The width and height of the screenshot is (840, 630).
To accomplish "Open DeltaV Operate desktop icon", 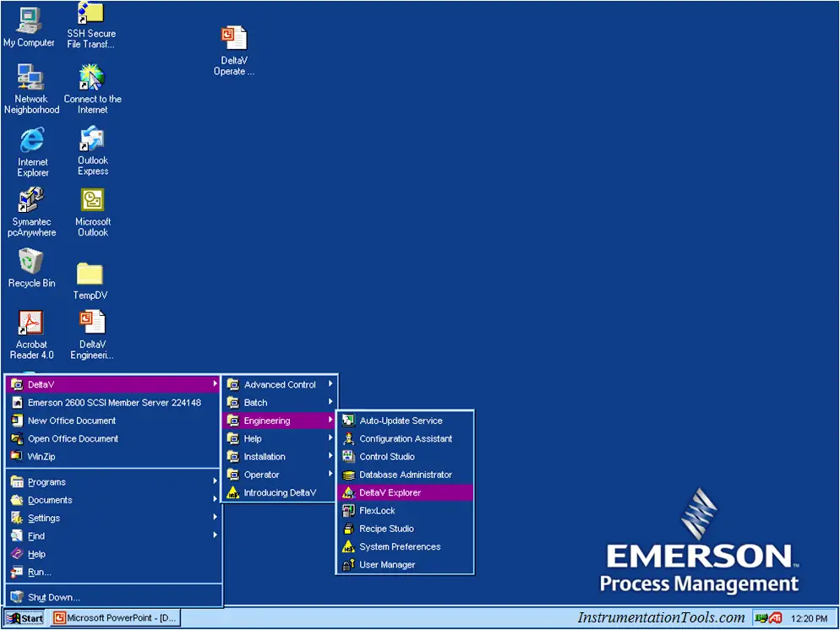I will click(x=233, y=50).
